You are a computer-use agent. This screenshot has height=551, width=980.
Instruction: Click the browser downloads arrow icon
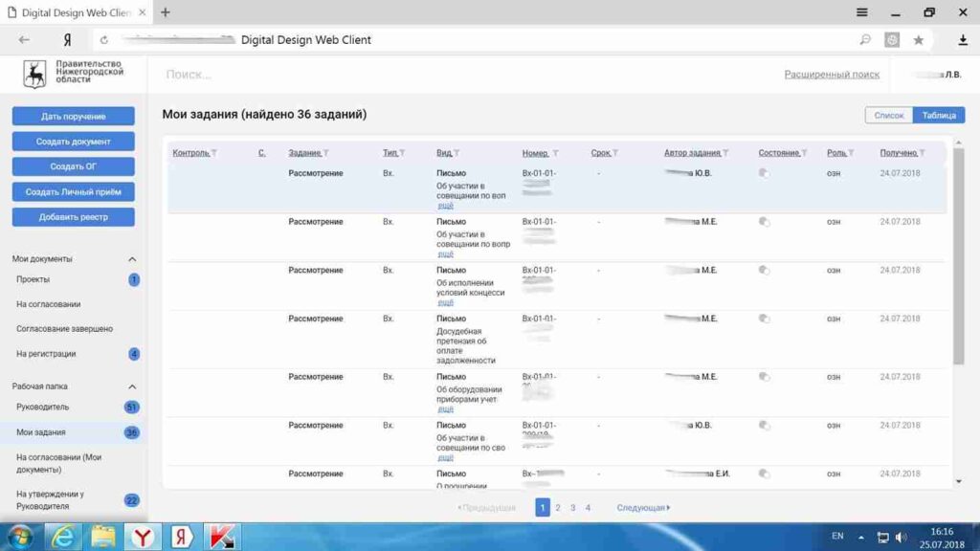pyautogui.click(x=963, y=40)
